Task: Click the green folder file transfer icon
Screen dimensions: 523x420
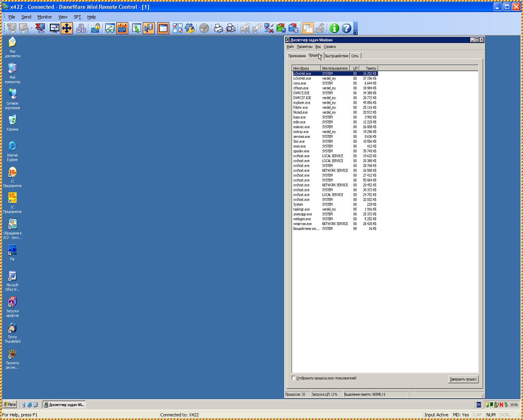Action: pyautogui.click(x=281, y=28)
